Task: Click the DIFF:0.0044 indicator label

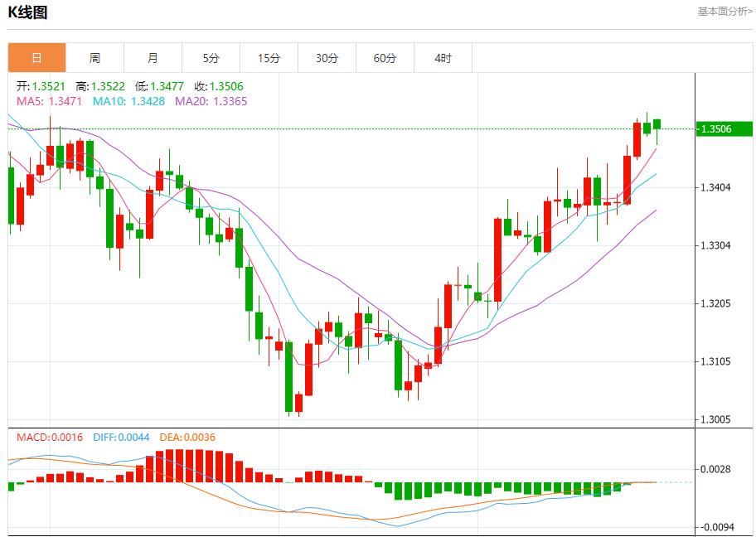Action: click(121, 437)
